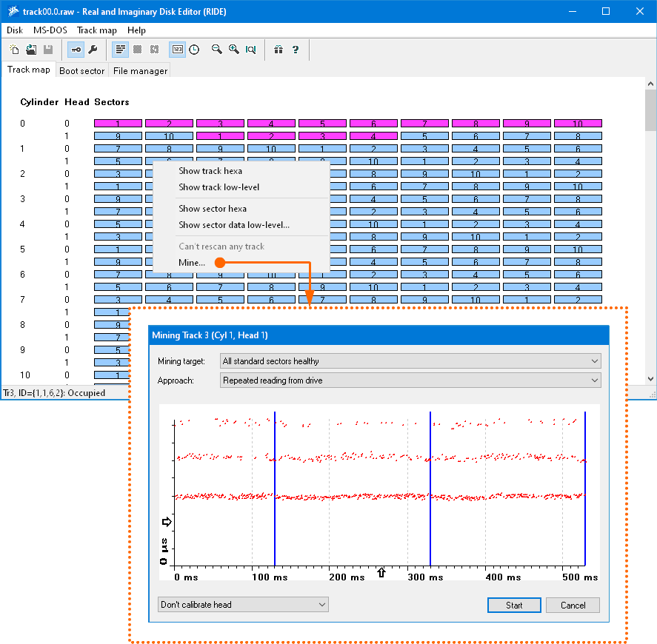The image size is (657, 644).
Task: Click the track map vertical scrollbar thumb
Action: (650, 111)
